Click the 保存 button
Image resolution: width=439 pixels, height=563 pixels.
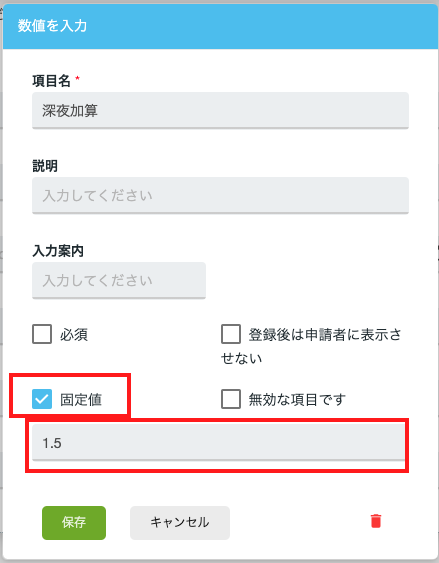coord(74,522)
